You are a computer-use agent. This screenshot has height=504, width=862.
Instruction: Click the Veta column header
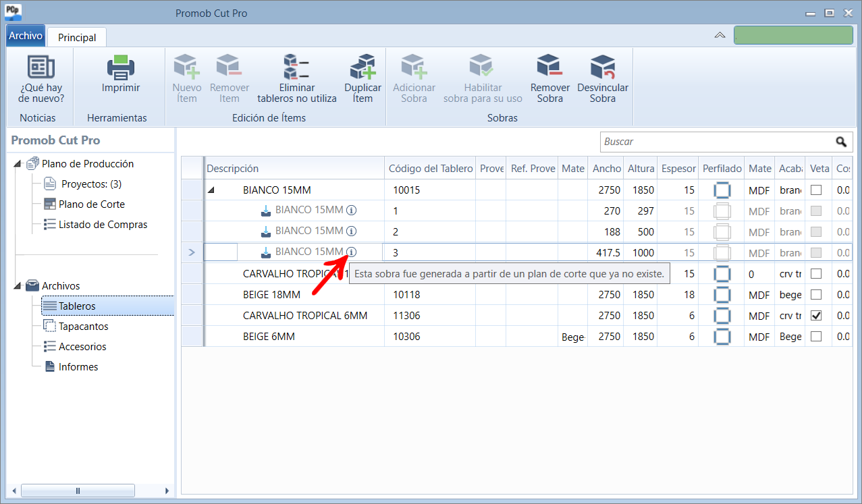pyautogui.click(x=819, y=169)
